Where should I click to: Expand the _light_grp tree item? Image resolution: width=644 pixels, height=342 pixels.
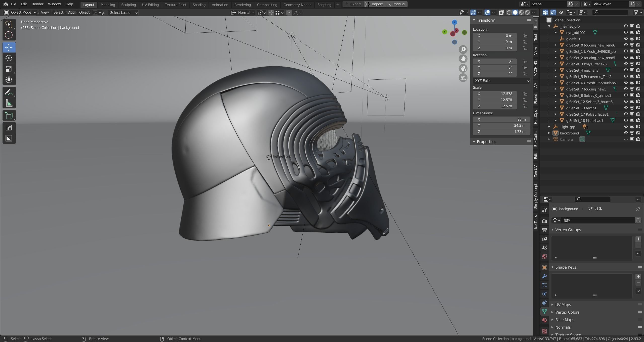pos(549,127)
